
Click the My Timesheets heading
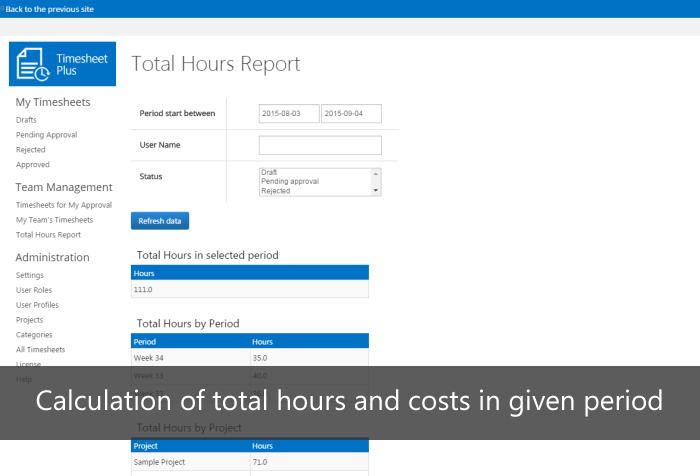click(53, 102)
